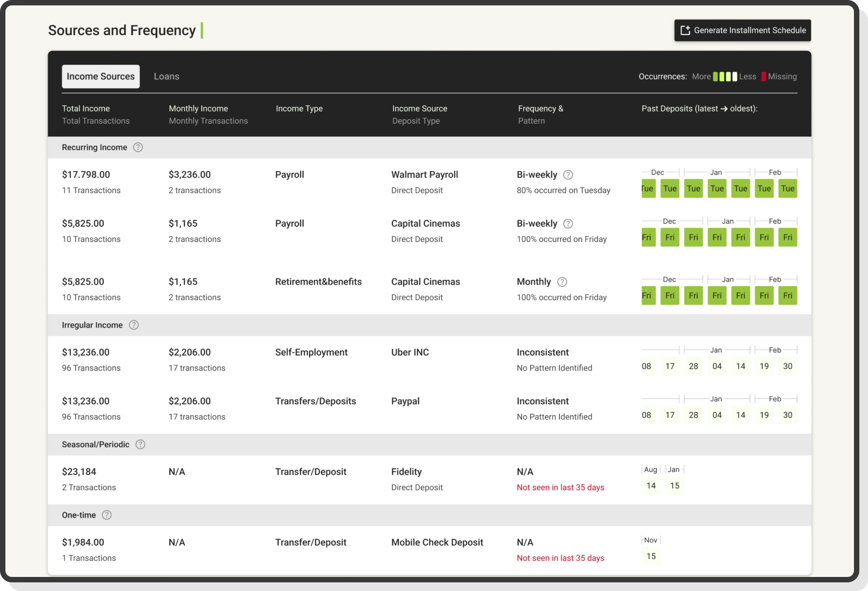Click help icon next to Recurring Income
This screenshot has width=868, height=591.
[138, 147]
